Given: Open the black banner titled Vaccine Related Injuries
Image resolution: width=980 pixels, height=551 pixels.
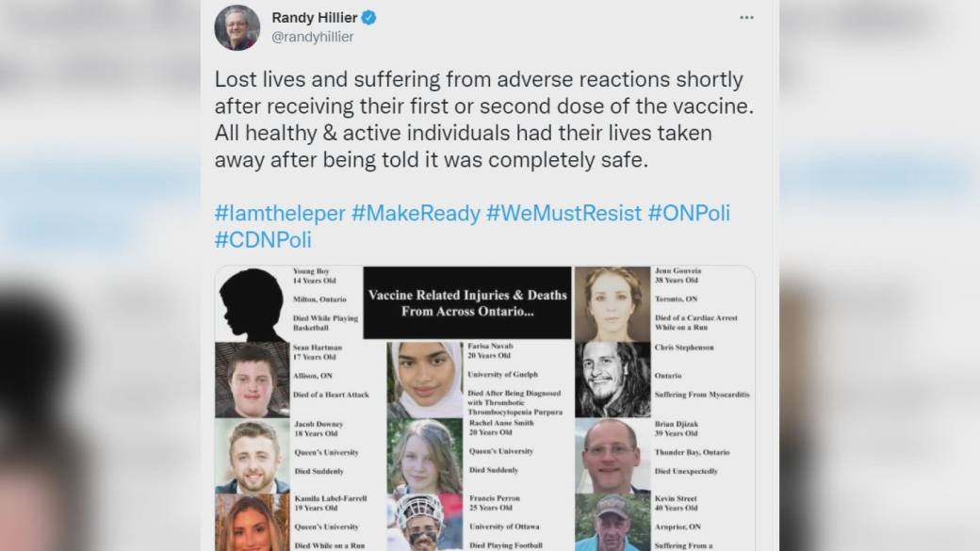Looking at the screenshot, I should click(467, 303).
